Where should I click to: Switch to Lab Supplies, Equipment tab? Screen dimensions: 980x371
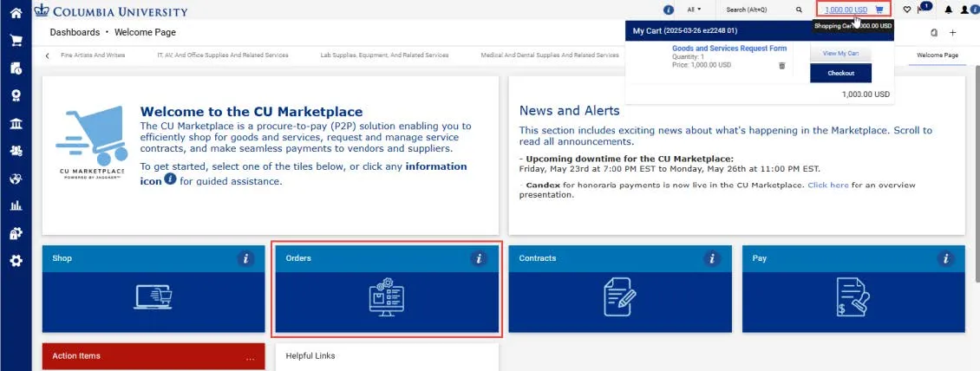[x=384, y=55]
